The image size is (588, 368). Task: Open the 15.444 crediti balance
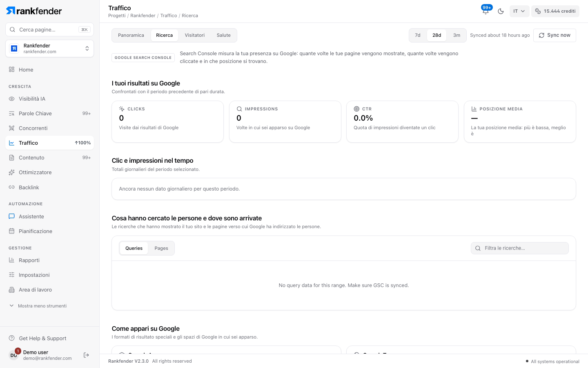(555, 11)
